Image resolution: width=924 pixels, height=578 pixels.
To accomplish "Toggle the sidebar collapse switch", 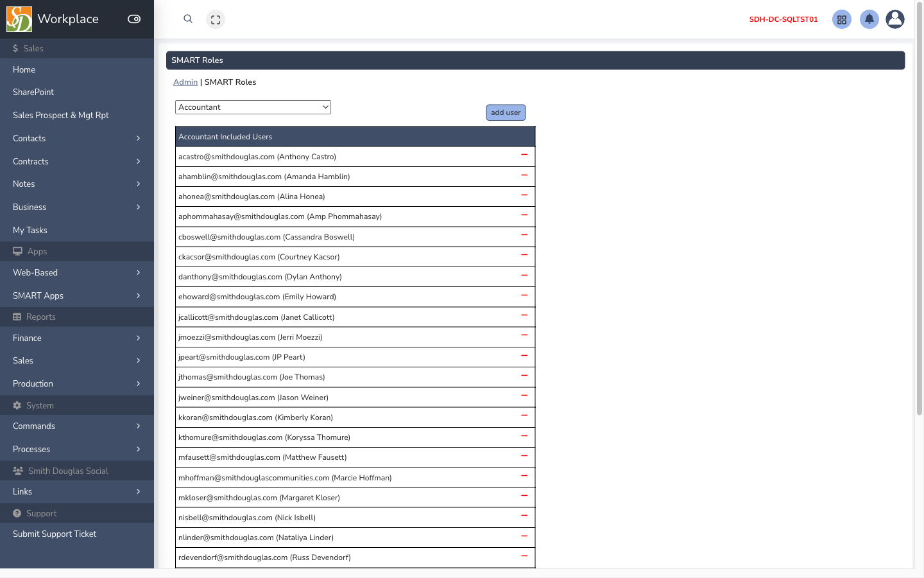I will pos(134,19).
